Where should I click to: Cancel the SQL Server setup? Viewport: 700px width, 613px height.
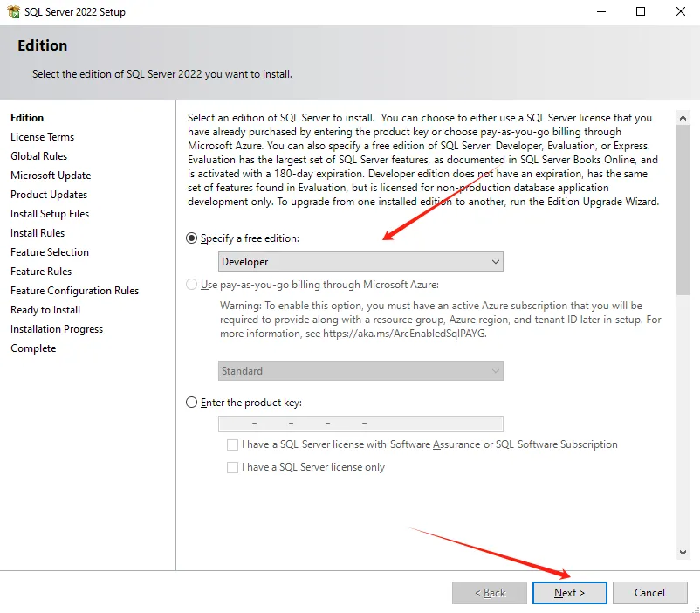[x=650, y=593]
